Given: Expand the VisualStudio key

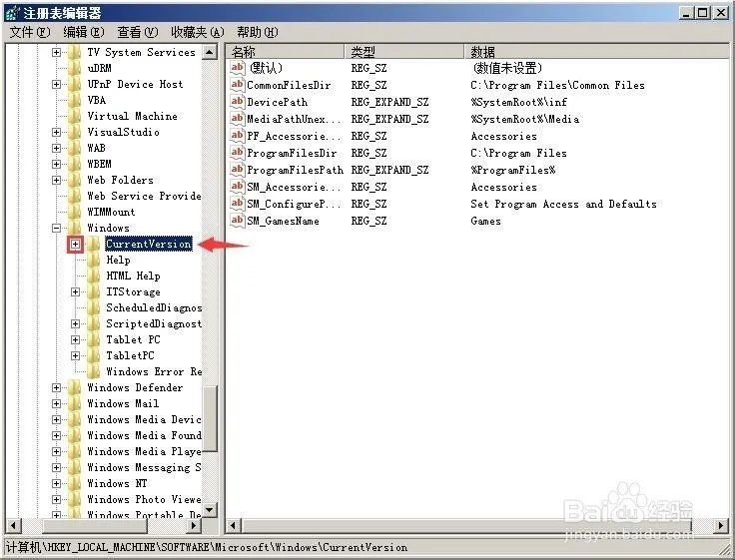Looking at the screenshot, I should (56, 132).
